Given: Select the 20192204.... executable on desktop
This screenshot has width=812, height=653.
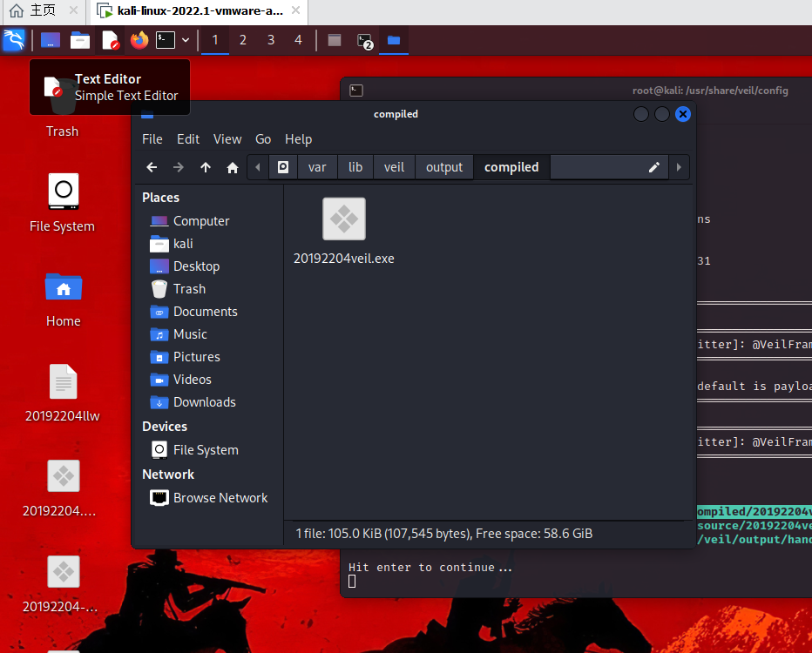Looking at the screenshot, I should [x=64, y=476].
